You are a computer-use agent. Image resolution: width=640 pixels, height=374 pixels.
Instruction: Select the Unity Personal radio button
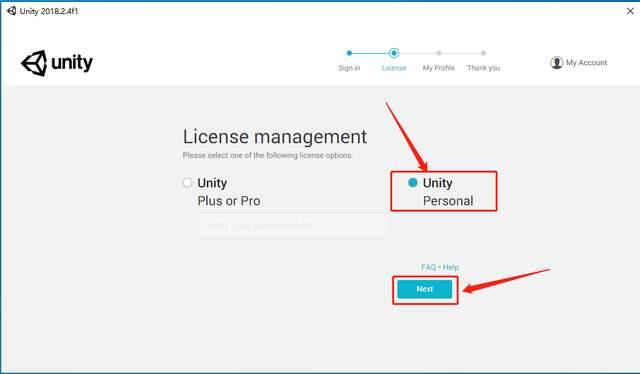click(x=413, y=183)
